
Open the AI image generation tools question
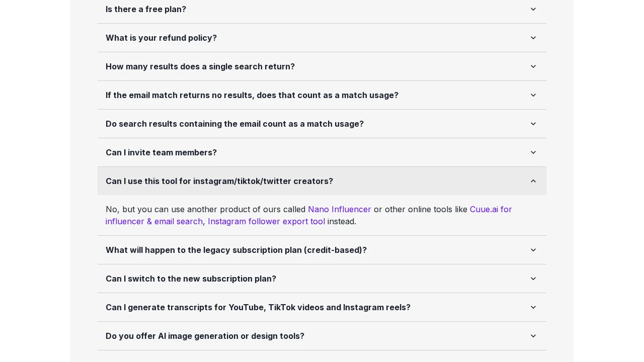coord(322,336)
